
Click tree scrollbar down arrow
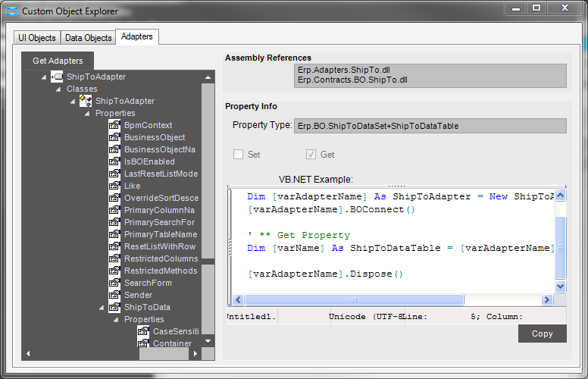[208, 341]
